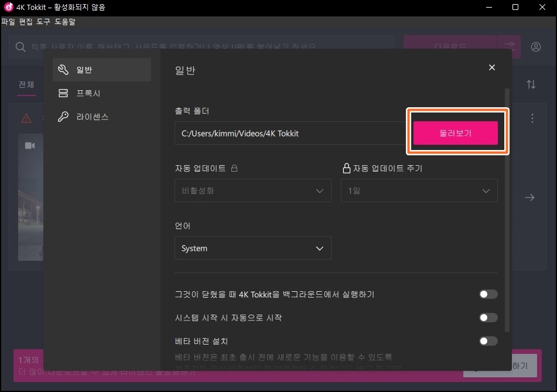Click the wrench icon beside 일반
Viewport: 557px width, 392px height.
tap(63, 70)
